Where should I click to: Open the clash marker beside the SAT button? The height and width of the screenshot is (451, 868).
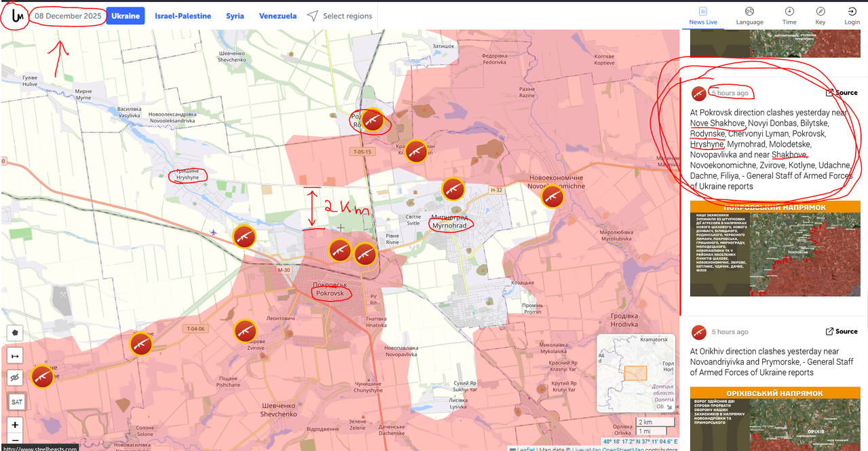coord(42,377)
